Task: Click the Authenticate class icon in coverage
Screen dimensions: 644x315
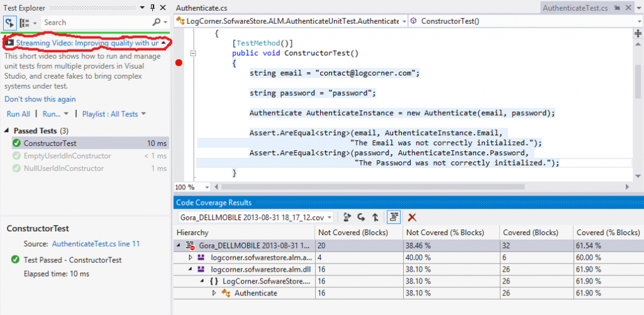Action: coord(226,293)
